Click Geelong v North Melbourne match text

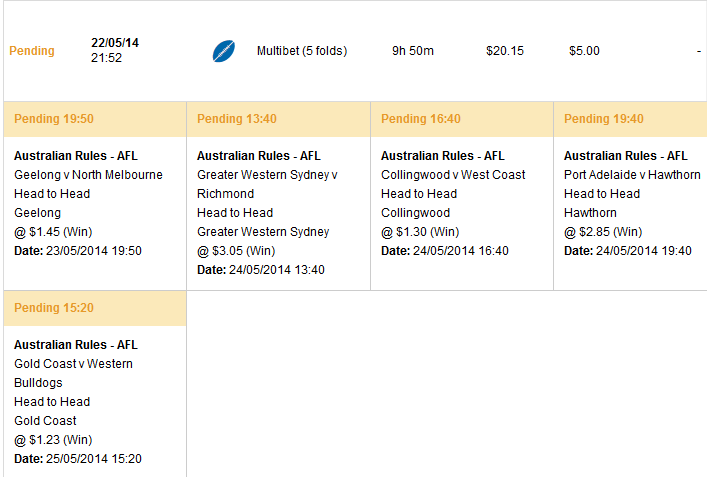(x=88, y=174)
